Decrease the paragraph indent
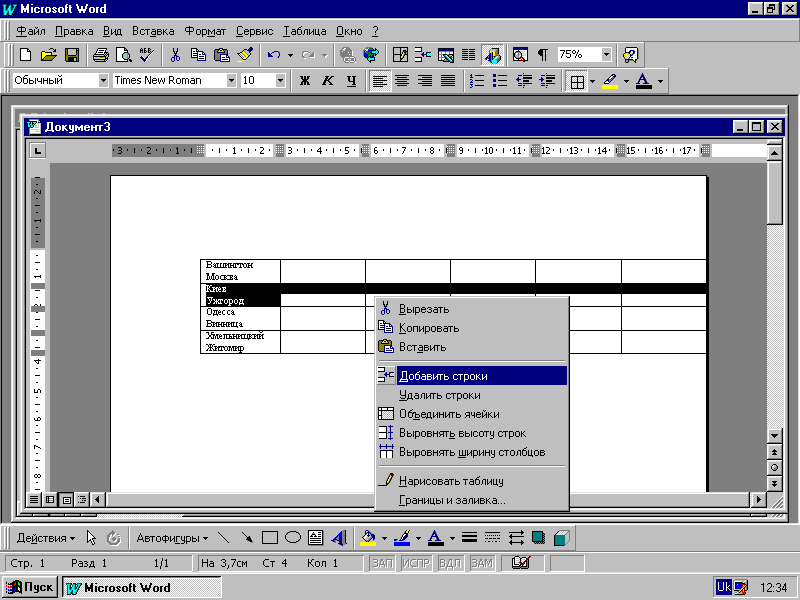800x600 pixels. point(523,81)
